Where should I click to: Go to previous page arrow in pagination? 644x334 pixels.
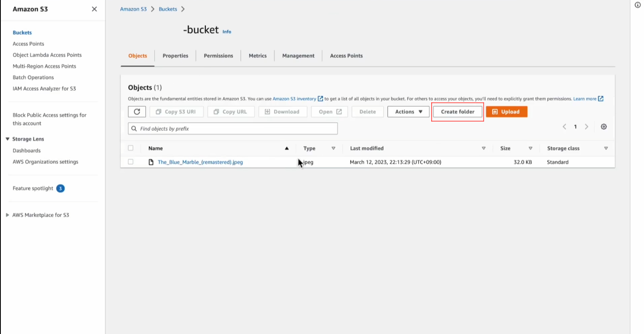point(564,127)
